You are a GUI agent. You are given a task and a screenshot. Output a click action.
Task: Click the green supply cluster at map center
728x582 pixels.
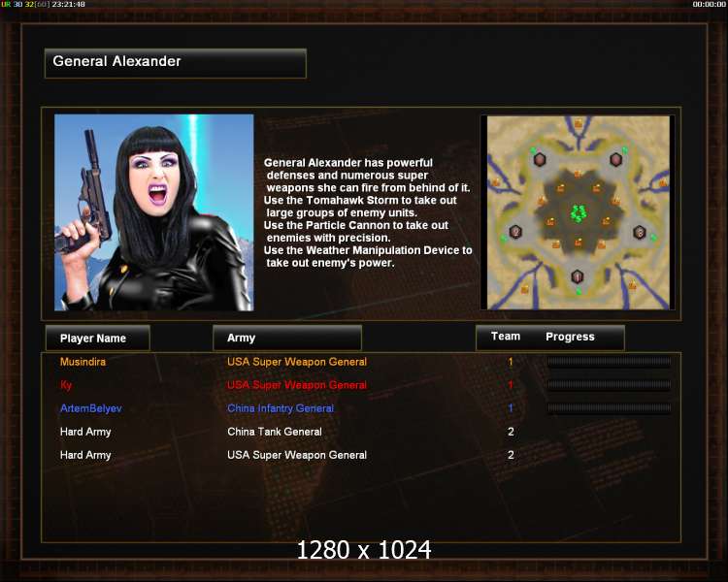tap(579, 213)
